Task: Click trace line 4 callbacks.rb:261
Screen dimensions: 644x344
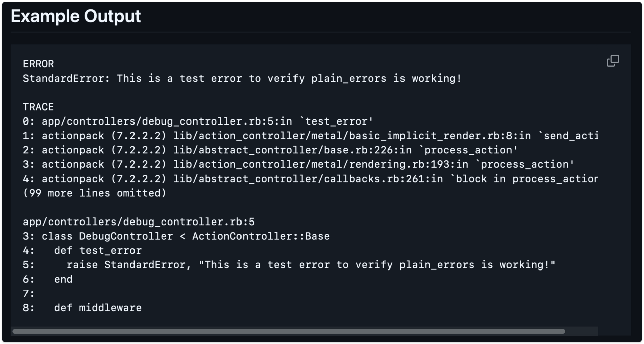Action: pyautogui.click(x=311, y=179)
